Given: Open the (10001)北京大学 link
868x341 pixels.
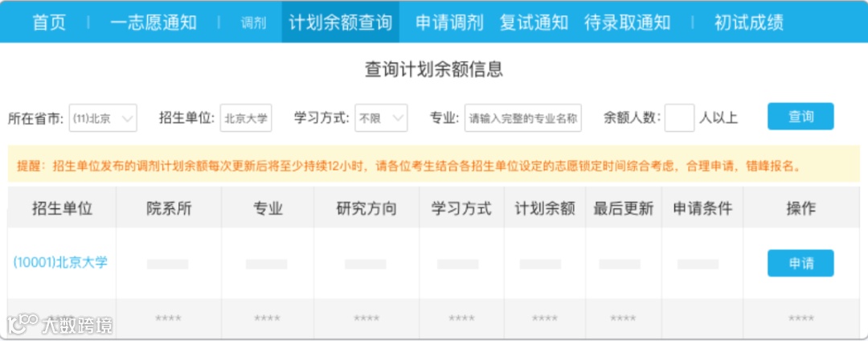Looking at the screenshot, I should 60,262.
